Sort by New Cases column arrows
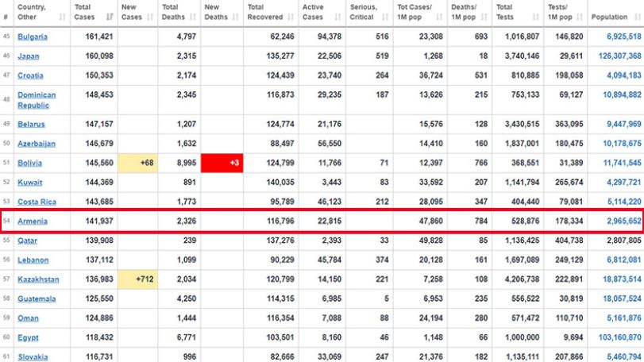This screenshot has height=362, width=644. coord(150,17)
